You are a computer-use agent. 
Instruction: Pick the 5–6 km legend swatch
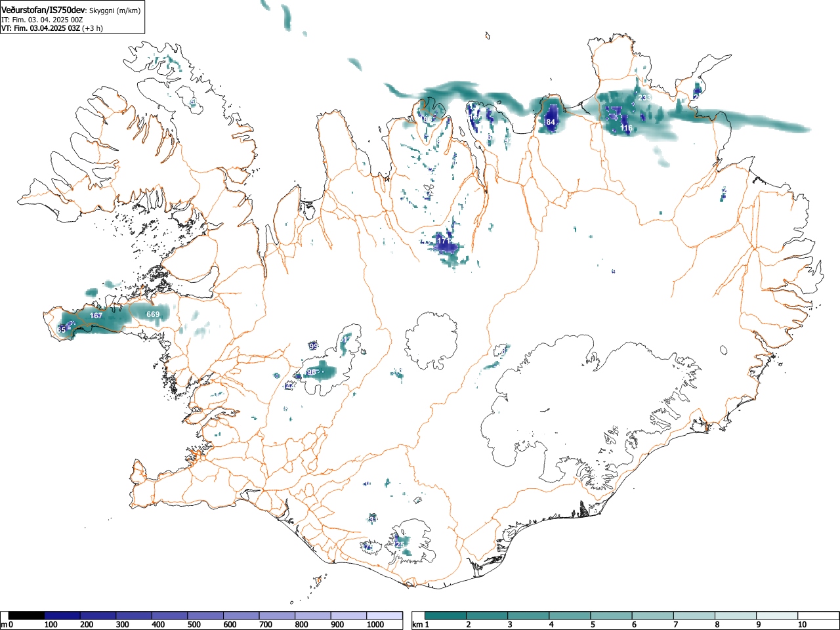[612, 616]
